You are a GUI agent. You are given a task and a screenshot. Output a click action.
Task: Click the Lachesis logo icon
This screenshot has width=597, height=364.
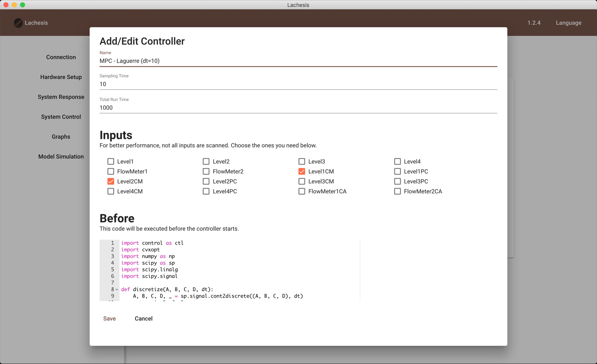point(18,23)
